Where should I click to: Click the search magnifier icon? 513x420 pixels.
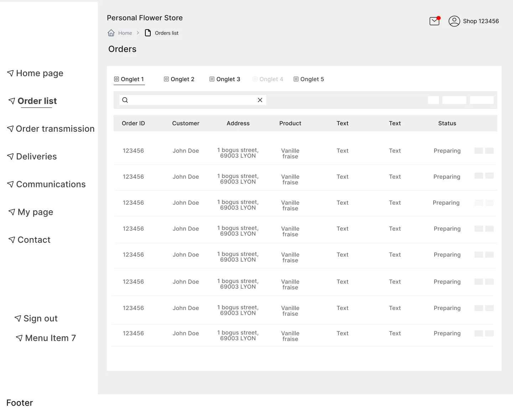[125, 100]
